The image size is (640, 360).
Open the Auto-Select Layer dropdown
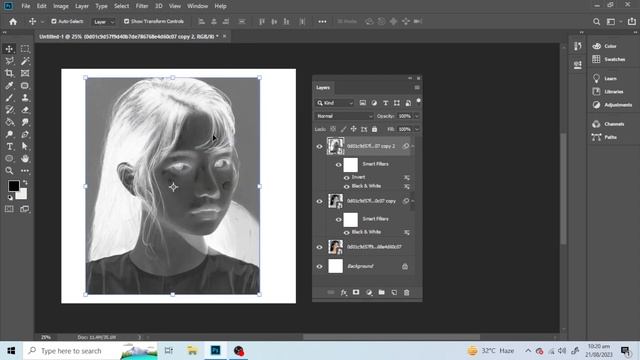click(x=104, y=22)
